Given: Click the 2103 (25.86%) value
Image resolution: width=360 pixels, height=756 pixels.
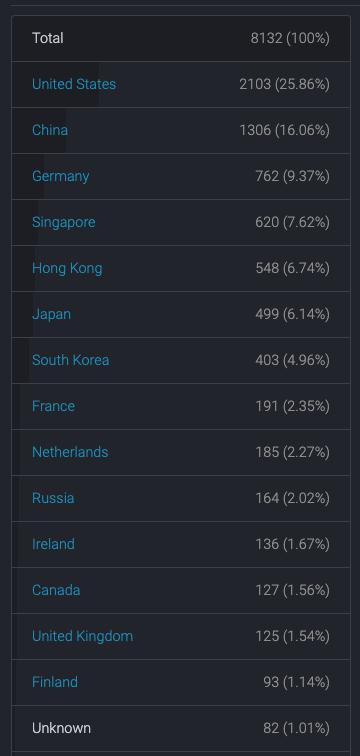Looking at the screenshot, I should tap(284, 84).
